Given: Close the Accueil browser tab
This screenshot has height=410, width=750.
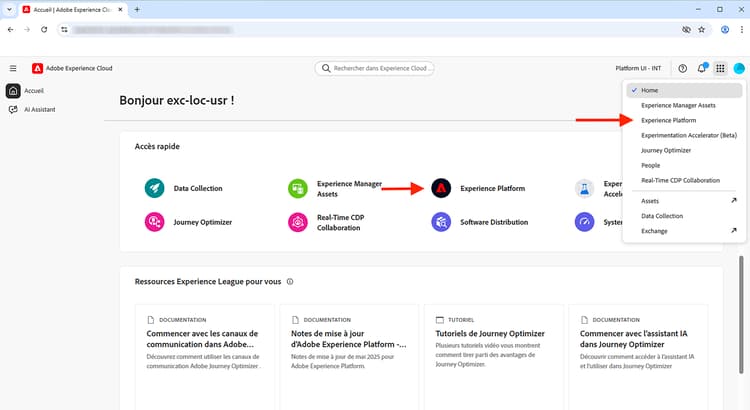Looking at the screenshot, I should (x=121, y=9).
